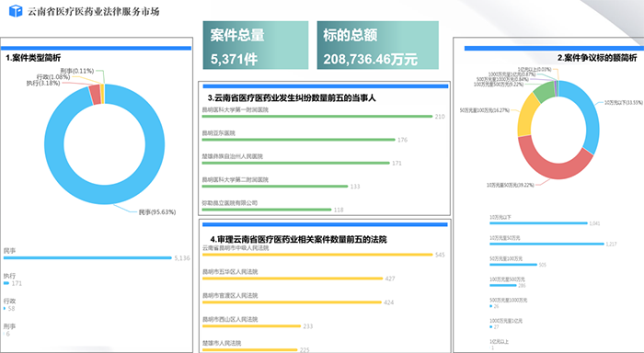644x353 pixels.
Task: Click the value 171 for 楚雄彝族自治州人民医院
Action: click(x=397, y=164)
